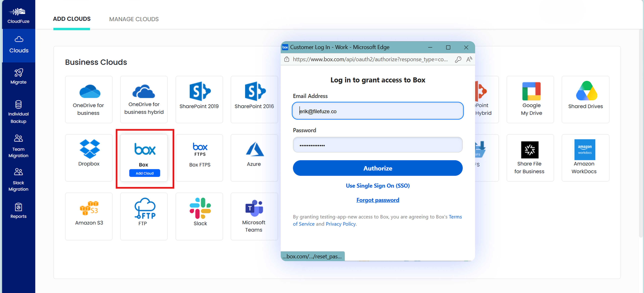Open Individual Backup in the sidebar
The height and width of the screenshot is (293, 644).
click(18, 112)
